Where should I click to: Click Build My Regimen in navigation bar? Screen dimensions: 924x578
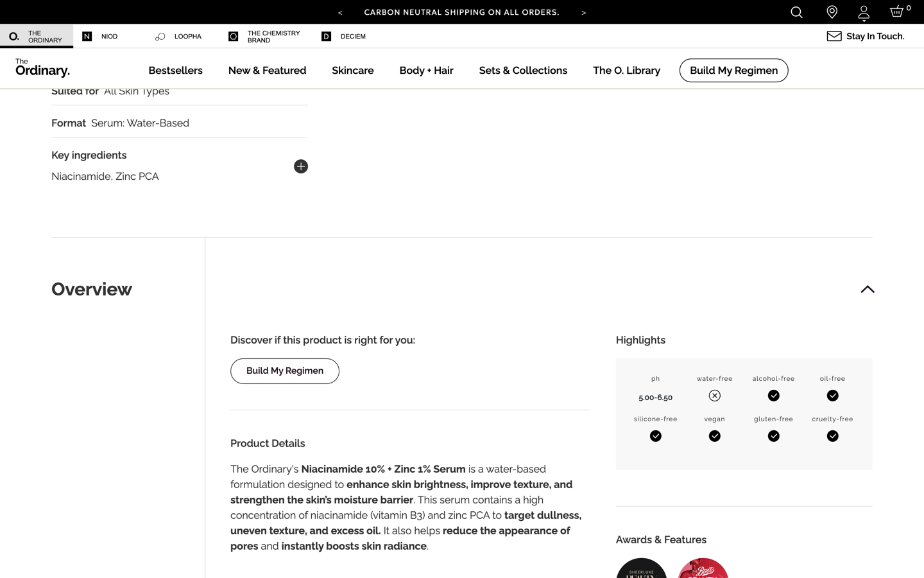click(733, 71)
